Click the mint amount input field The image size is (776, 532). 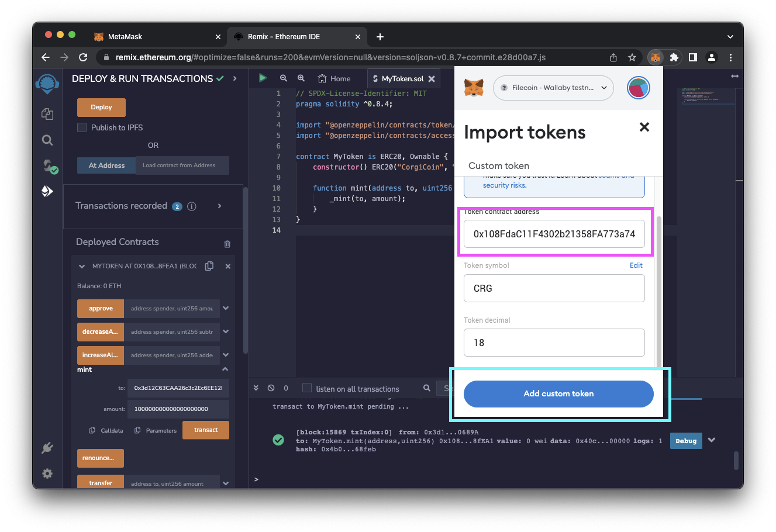click(x=178, y=409)
